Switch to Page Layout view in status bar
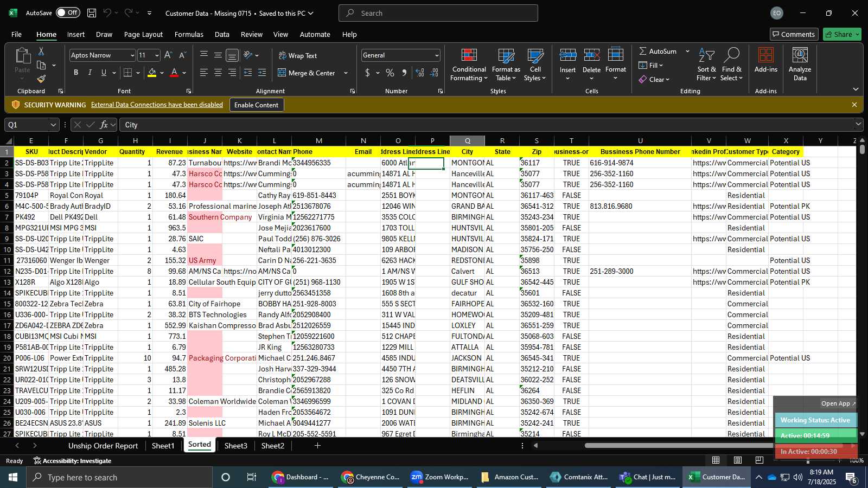868x488 pixels. coord(738,460)
